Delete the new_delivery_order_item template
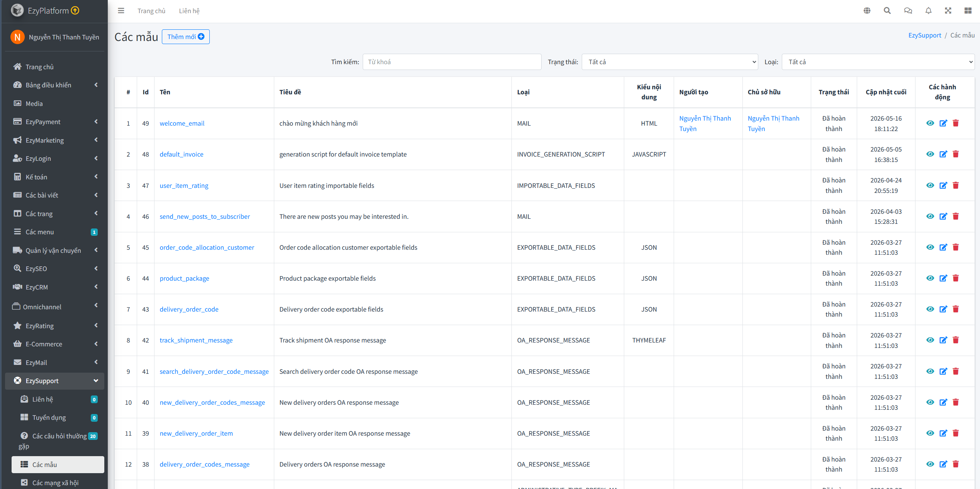This screenshot has width=980, height=489. [x=956, y=433]
